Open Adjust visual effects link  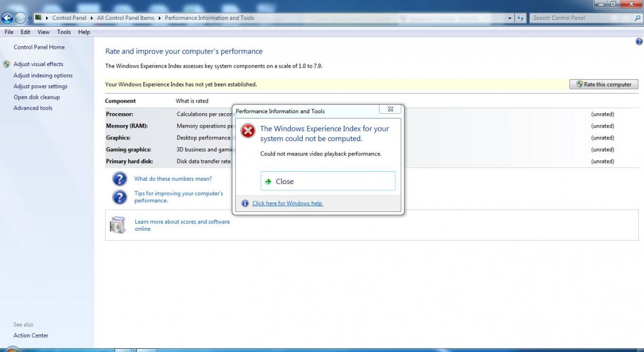click(x=38, y=64)
